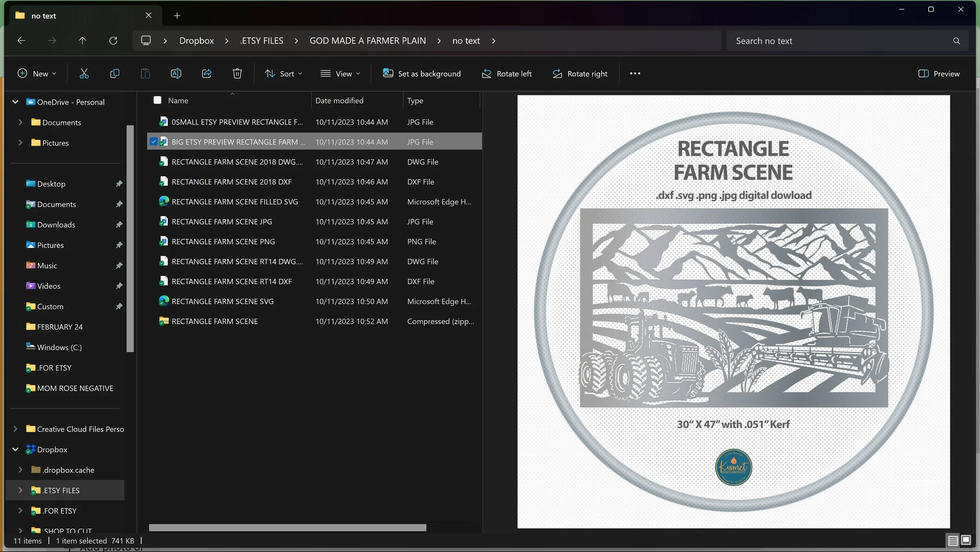Screen dimensions: 980x552
Task: Go up one folder level
Action: [82, 41]
